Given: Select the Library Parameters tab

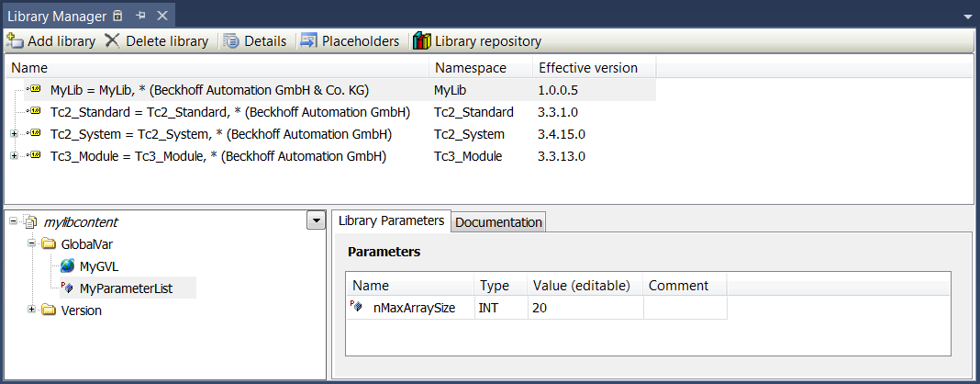Looking at the screenshot, I should 391,220.
